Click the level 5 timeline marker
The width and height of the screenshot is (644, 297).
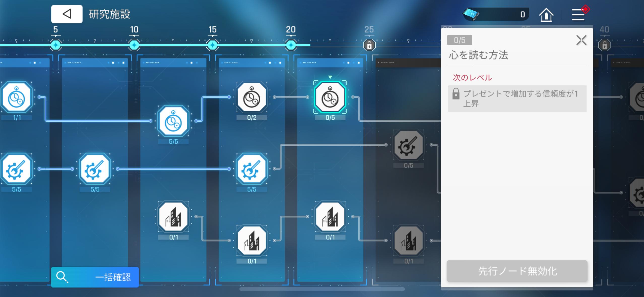56,45
